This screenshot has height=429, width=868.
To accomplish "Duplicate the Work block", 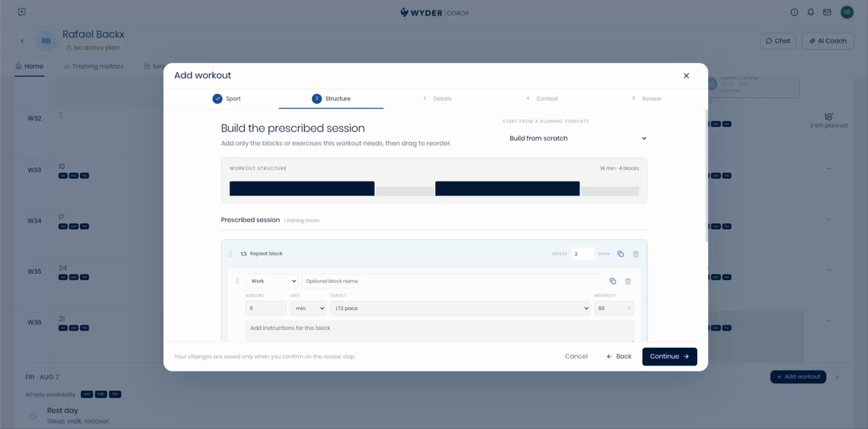I will (x=612, y=281).
